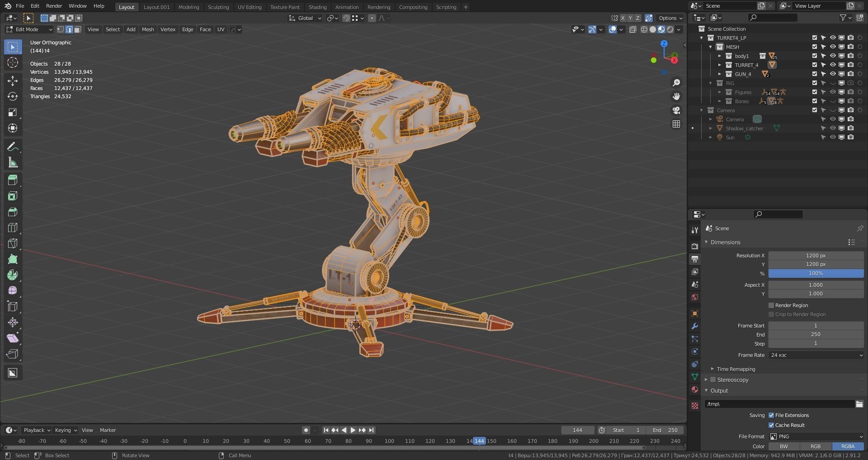This screenshot has width=868, height=460.
Task: Select the Bevel tool
Action: (x=13, y=212)
